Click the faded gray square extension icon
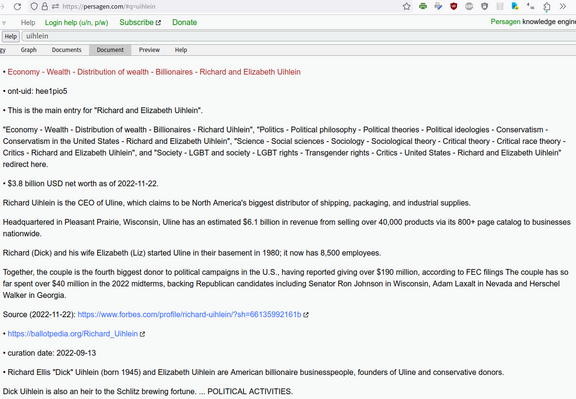 (x=500, y=6)
